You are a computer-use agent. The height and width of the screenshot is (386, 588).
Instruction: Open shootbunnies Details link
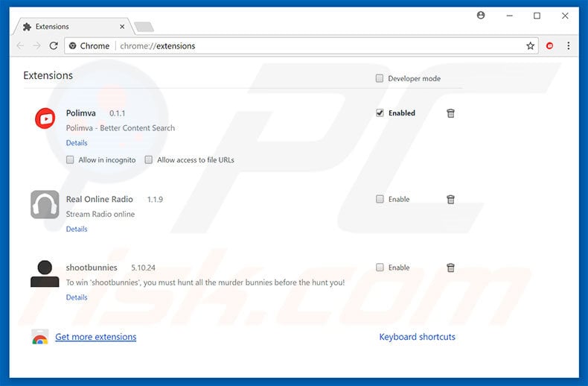[77, 297]
